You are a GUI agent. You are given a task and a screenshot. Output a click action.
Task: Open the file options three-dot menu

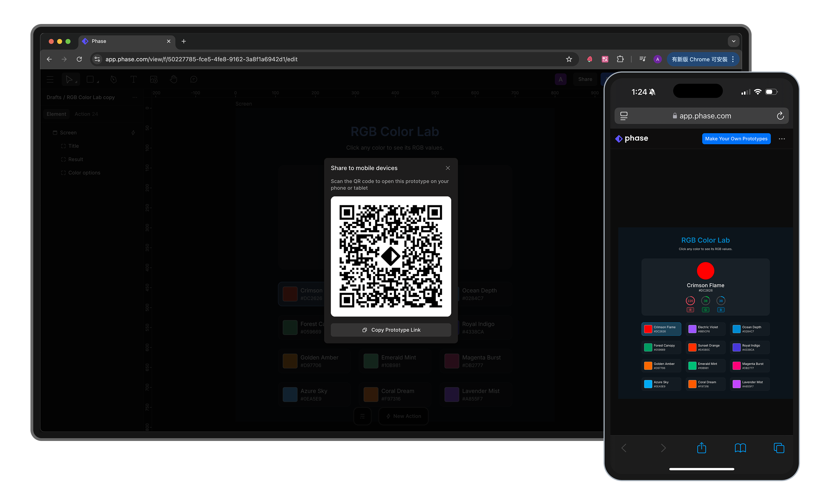(135, 97)
